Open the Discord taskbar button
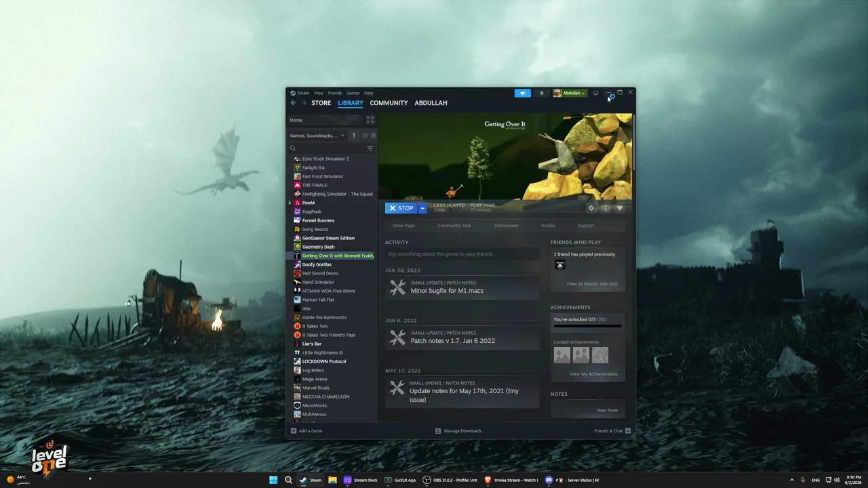 pyautogui.click(x=573, y=480)
